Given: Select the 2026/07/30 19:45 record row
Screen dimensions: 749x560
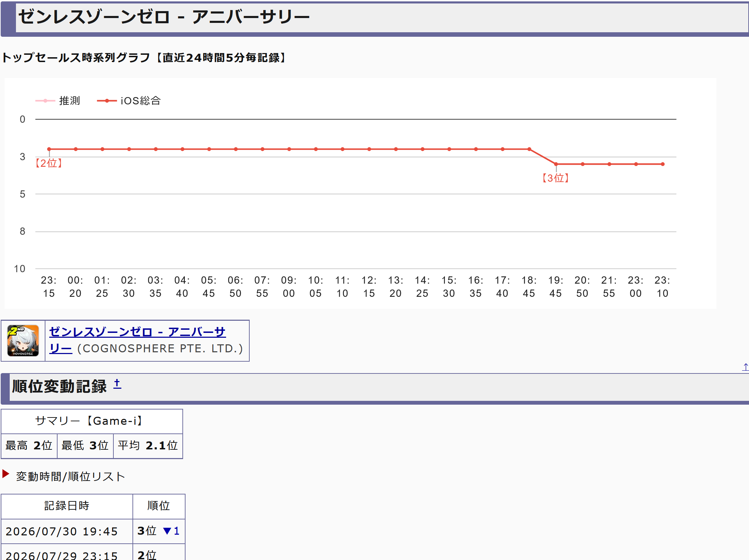Looking at the screenshot, I should 93,531.
